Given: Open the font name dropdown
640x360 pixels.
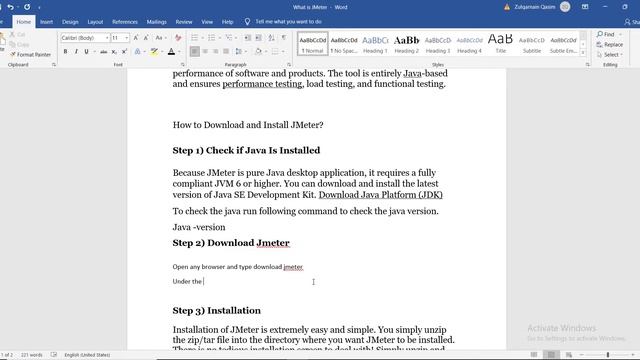Looking at the screenshot, I should 107,38.
